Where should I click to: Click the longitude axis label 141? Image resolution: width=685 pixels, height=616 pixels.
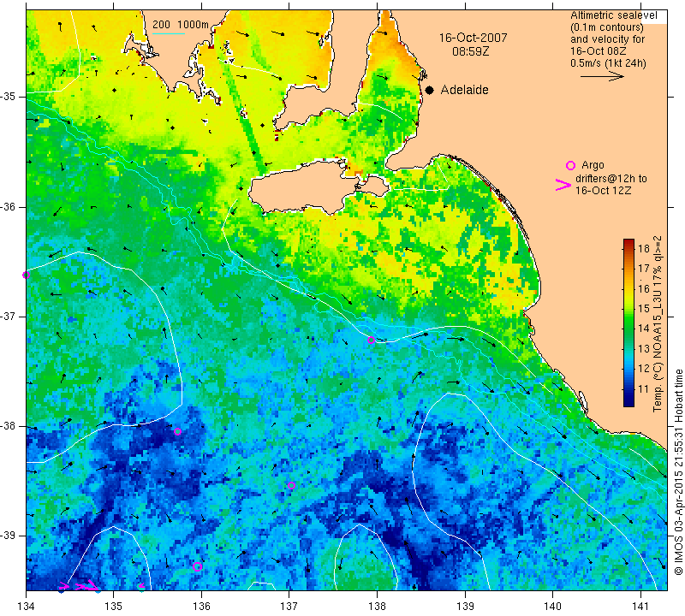point(640,606)
